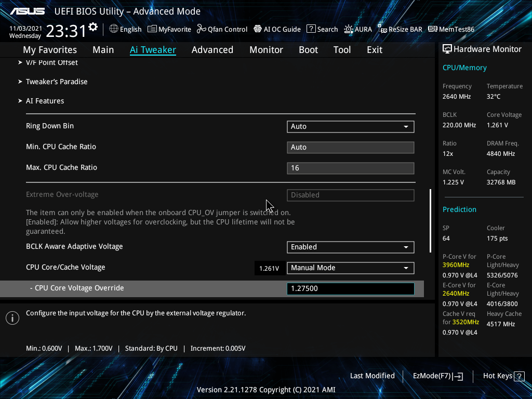
Task: Open the Tool tab
Action: (x=342, y=50)
